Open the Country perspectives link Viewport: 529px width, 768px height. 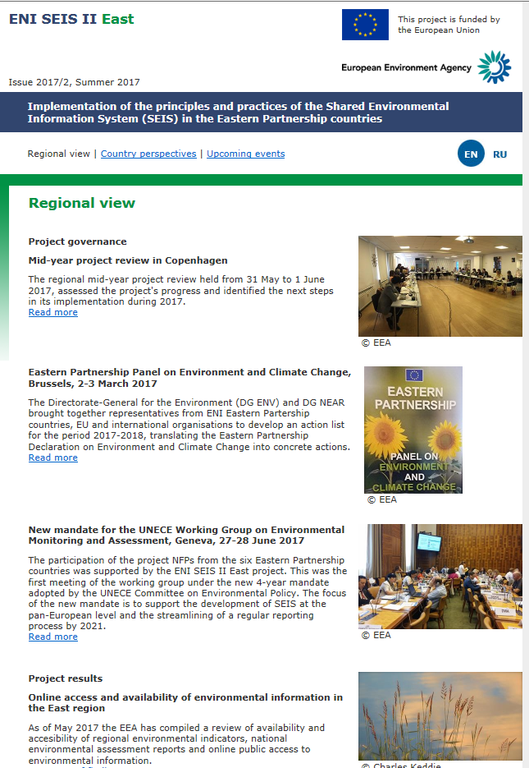tap(148, 154)
